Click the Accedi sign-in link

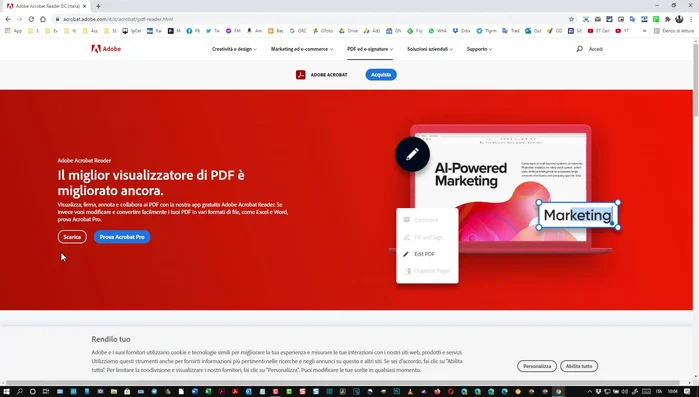(x=596, y=49)
